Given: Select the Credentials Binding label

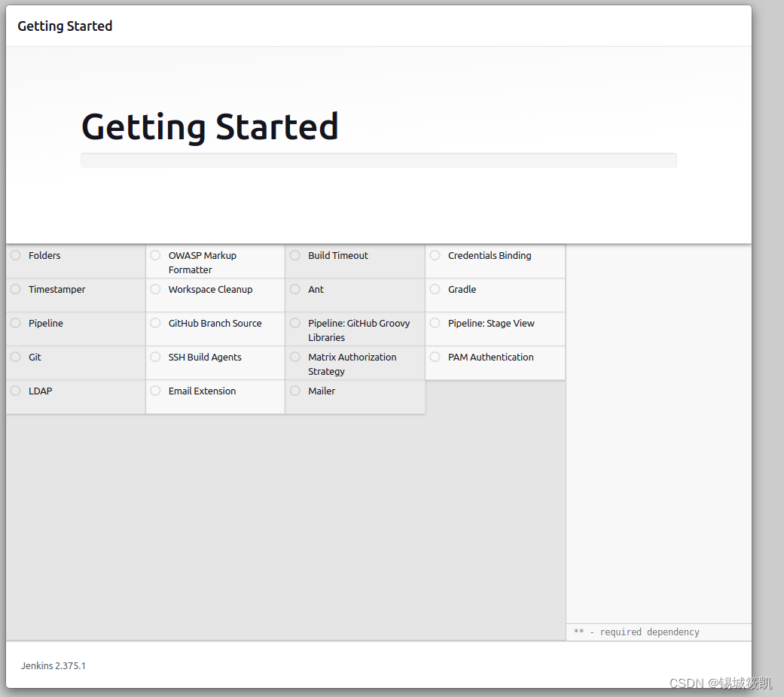Looking at the screenshot, I should (490, 255).
